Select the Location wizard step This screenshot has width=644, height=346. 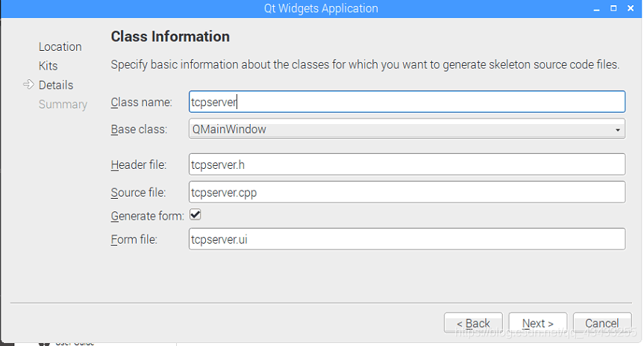click(x=60, y=47)
